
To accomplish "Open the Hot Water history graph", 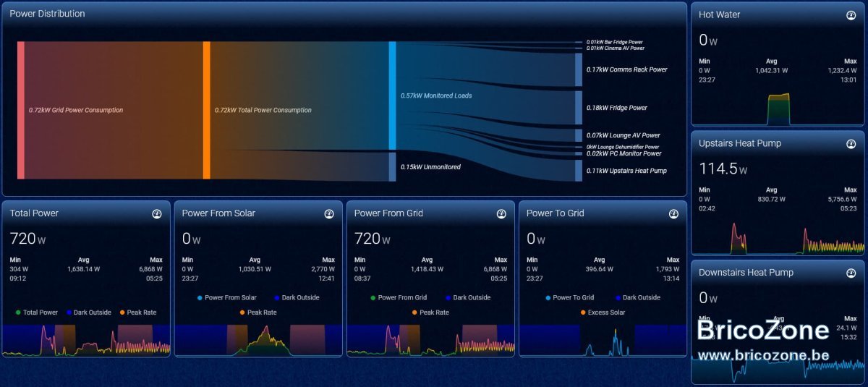I will click(x=778, y=109).
